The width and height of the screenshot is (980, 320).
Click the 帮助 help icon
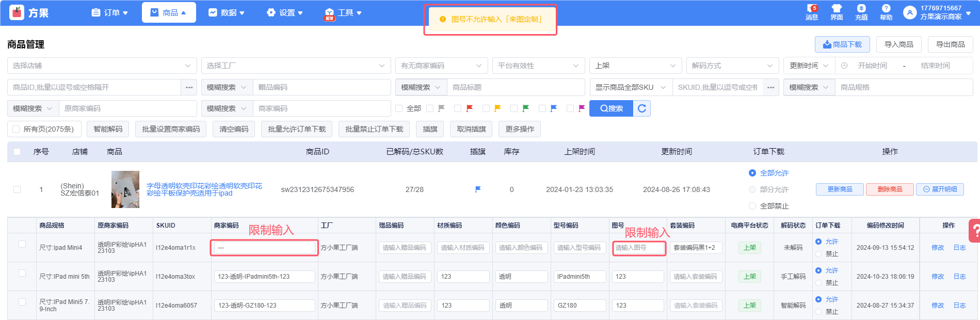[886, 9]
